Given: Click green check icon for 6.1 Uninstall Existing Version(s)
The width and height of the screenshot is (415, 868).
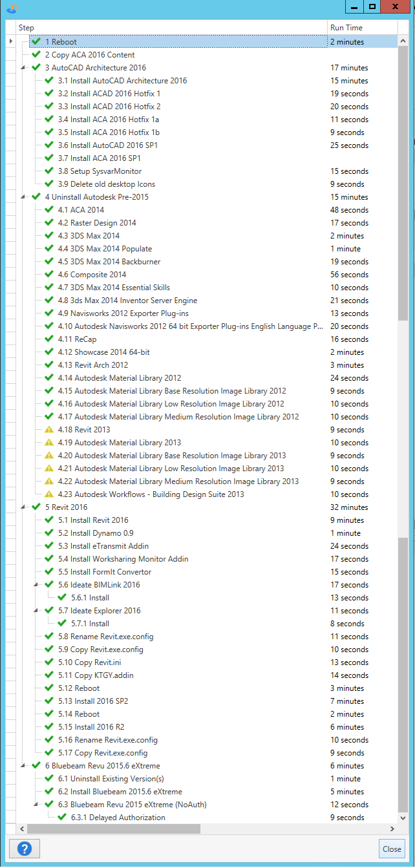Looking at the screenshot, I should 49,779.
